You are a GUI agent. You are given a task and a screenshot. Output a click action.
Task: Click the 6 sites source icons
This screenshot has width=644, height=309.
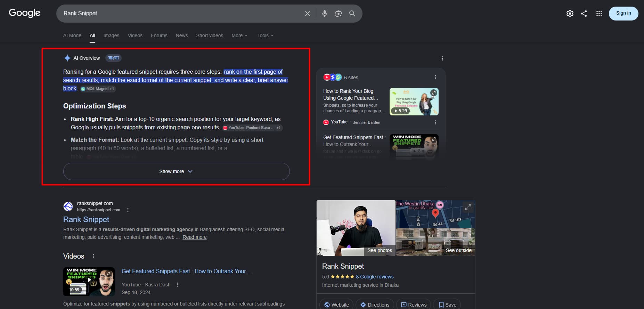point(333,77)
